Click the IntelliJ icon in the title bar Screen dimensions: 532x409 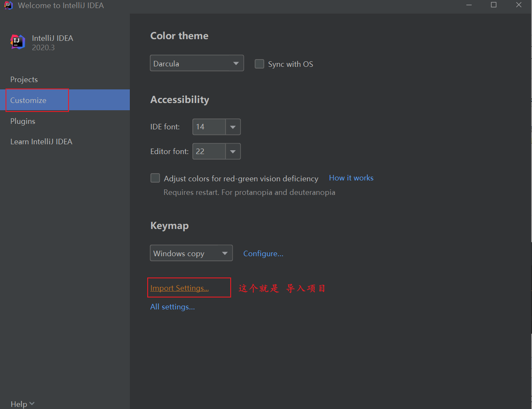coord(8,6)
